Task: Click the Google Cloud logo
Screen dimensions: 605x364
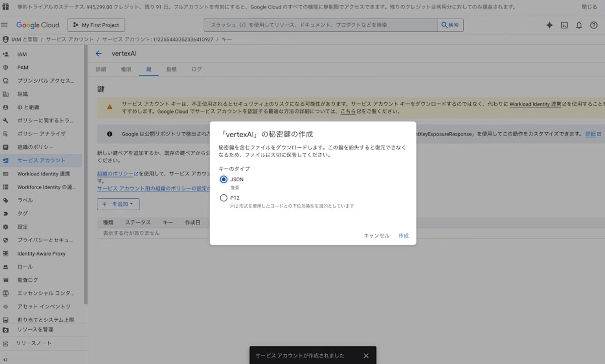Action: [37, 25]
